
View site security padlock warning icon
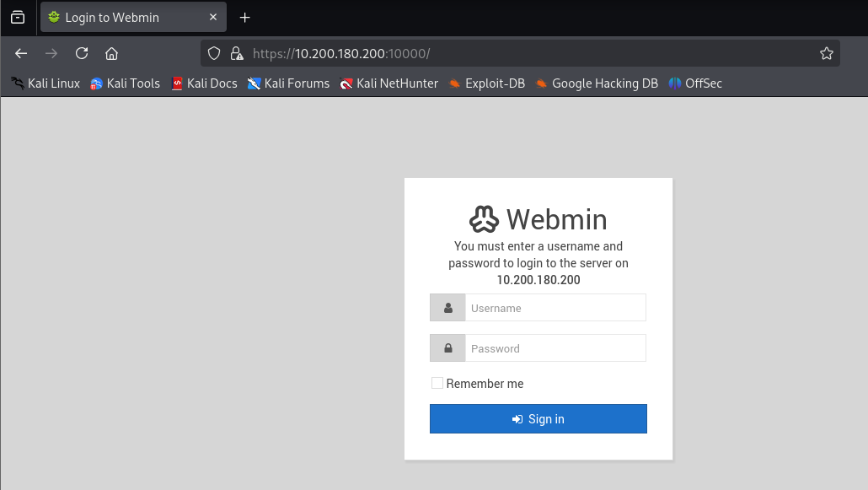click(236, 53)
